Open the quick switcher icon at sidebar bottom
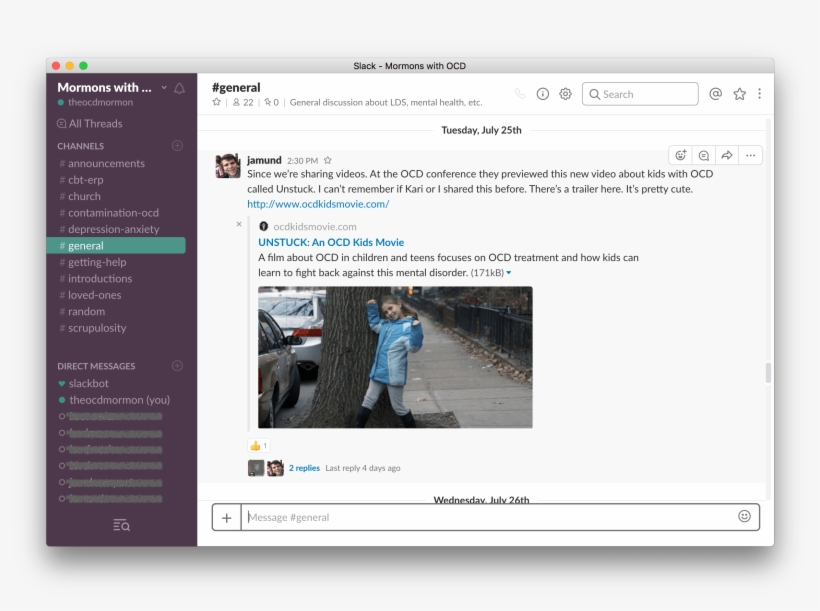The width and height of the screenshot is (820, 611). point(121,525)
